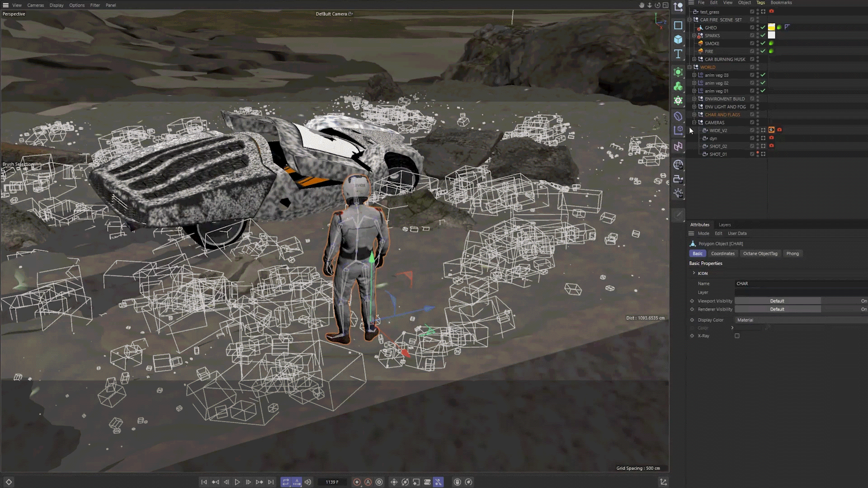Viewport: 868px width, 488px height.
Task: Open the MoGraph cloner icon
Action: coord(678,86)
